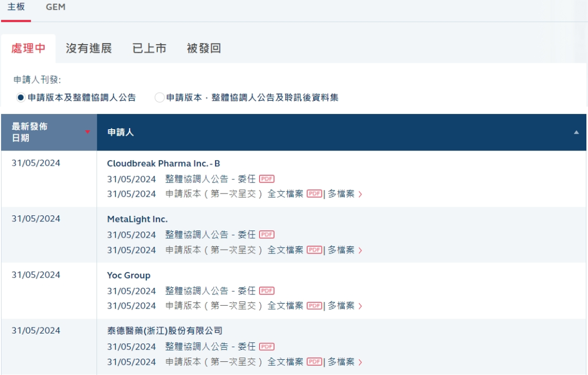
Task: Open MetaLight Inc. 整體協調人公告 PDF icon
Action: [266, 235]
